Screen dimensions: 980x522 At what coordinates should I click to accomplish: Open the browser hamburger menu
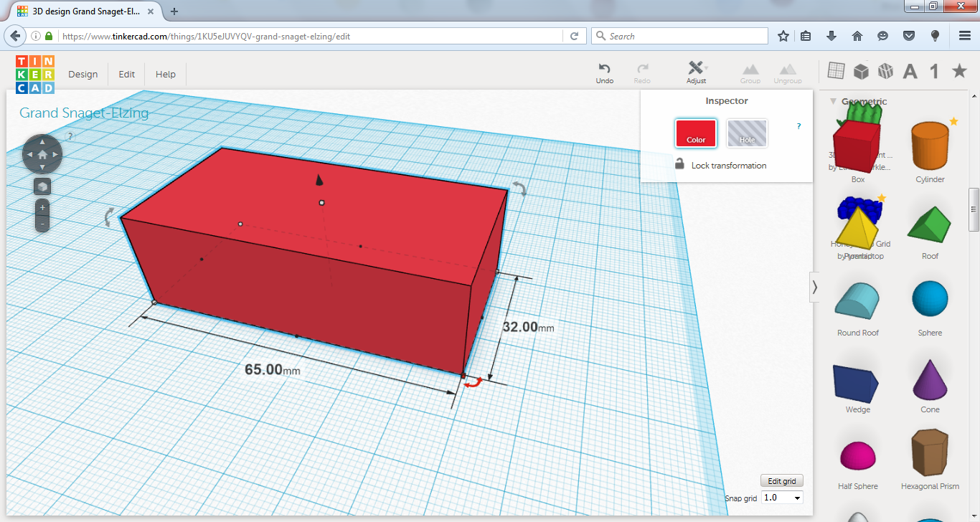tap(965, 36)
